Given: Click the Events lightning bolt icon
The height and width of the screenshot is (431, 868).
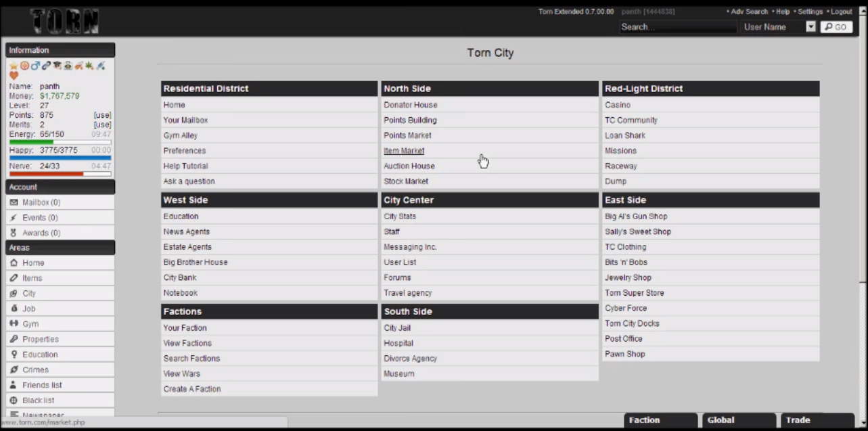Looking at the screenshot, I should click(x=14, y=218).
